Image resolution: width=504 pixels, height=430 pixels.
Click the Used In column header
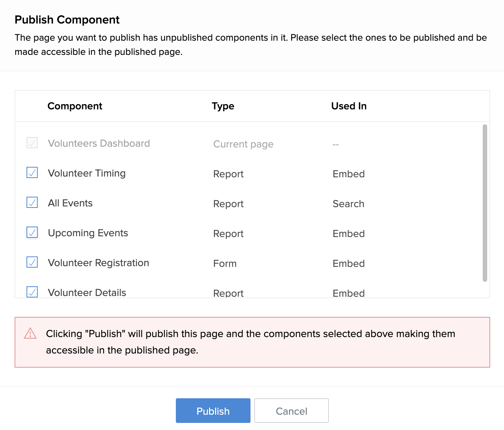[349, 106]
